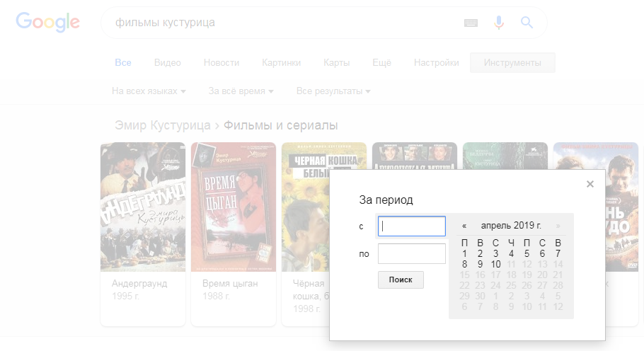Focus the start date 'с' field
The width and height of the screenshot is (644, 351).
pyautogui.click(x=411, y=226)
